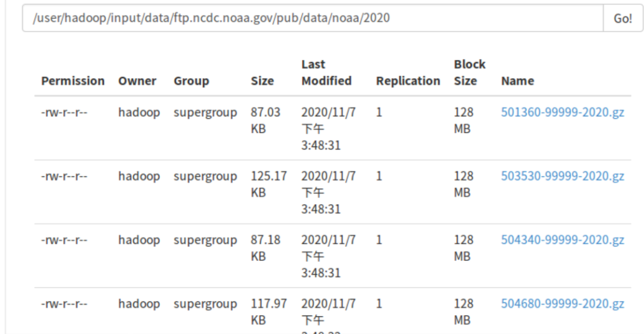Click the Owner column header
The image size is (644, 334).
tap(137, 81)
